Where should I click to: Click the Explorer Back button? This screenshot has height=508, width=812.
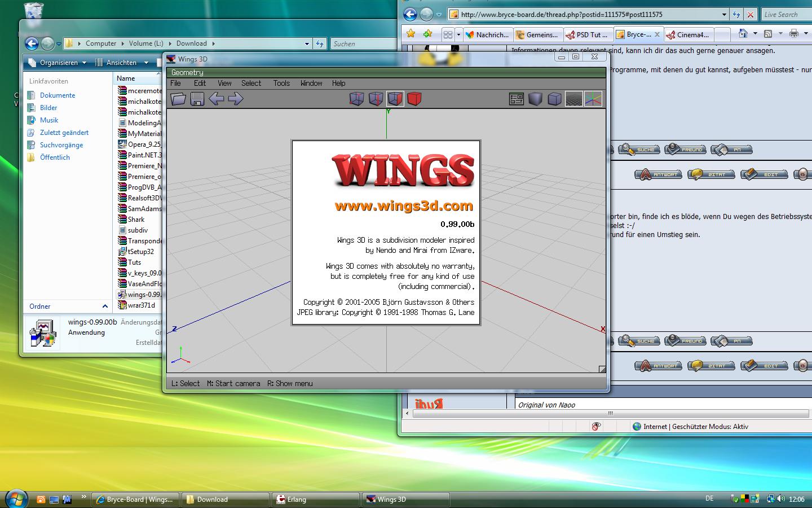click(x=32, y=43)
